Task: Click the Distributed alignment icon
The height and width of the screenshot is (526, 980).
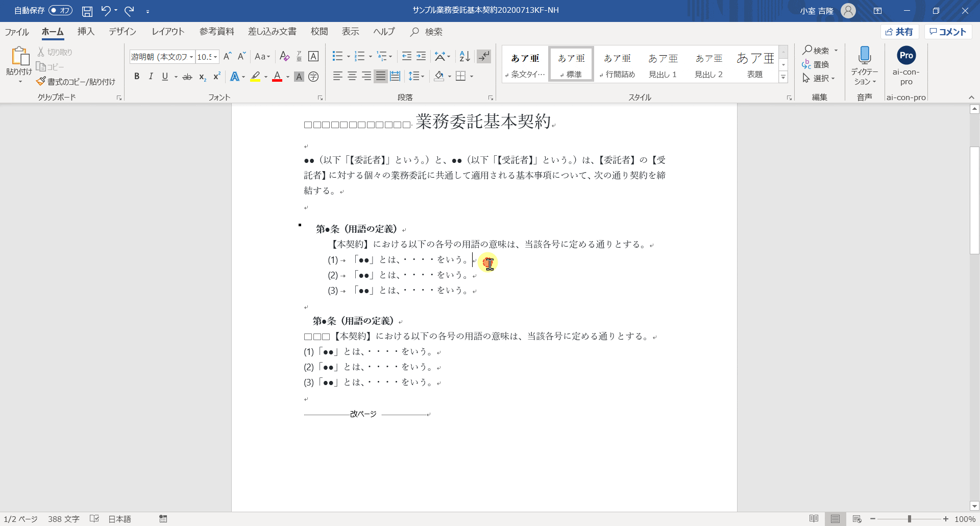Action: 395,76
